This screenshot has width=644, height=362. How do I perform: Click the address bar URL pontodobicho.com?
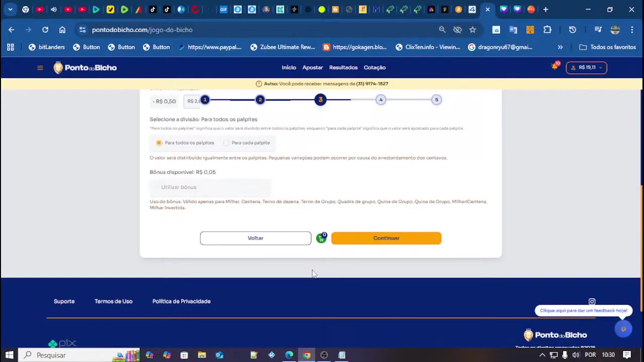pyautogui.click(x=142, y=30)
